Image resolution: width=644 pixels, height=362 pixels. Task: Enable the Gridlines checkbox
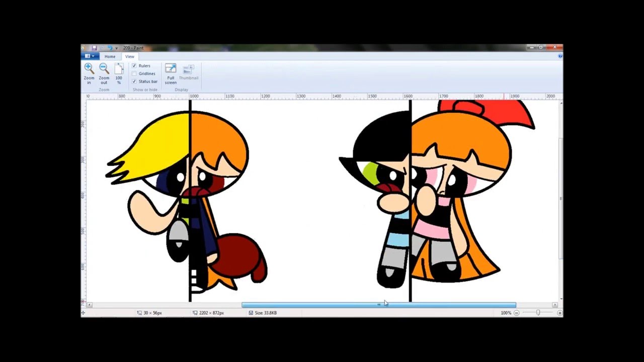[134, 73]
